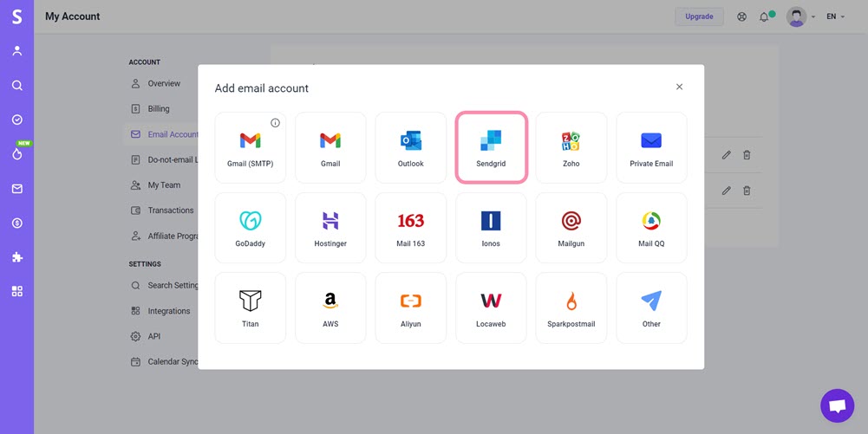The image size is (868, 434).
Task: Open the Do-not-email list menu item
Action: coord(163,159)
